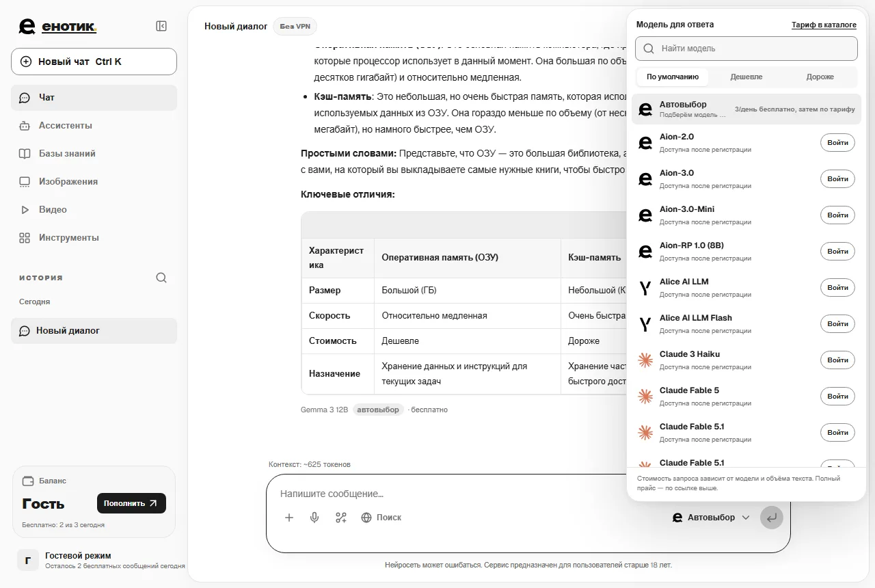The image size is (875, 588).
Task: Click the Claude Fable 5 starburst logo
Action: click(x=645, y=397)
